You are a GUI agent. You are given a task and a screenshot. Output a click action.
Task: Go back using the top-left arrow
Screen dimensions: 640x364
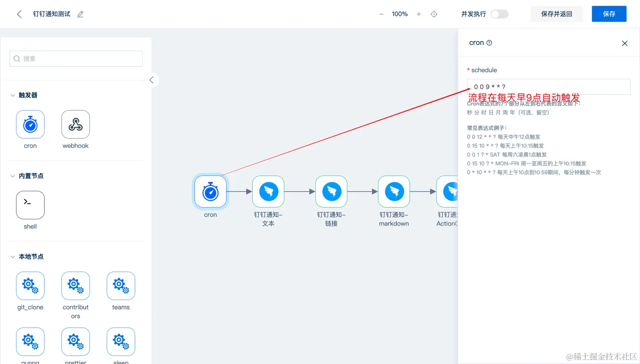point(19,14)
